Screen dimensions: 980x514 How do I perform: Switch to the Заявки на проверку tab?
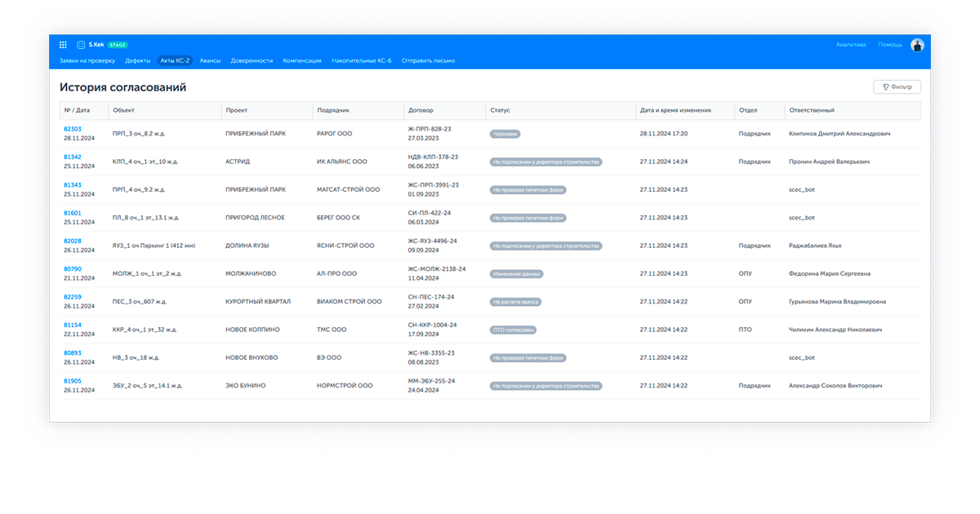point(87,60)
